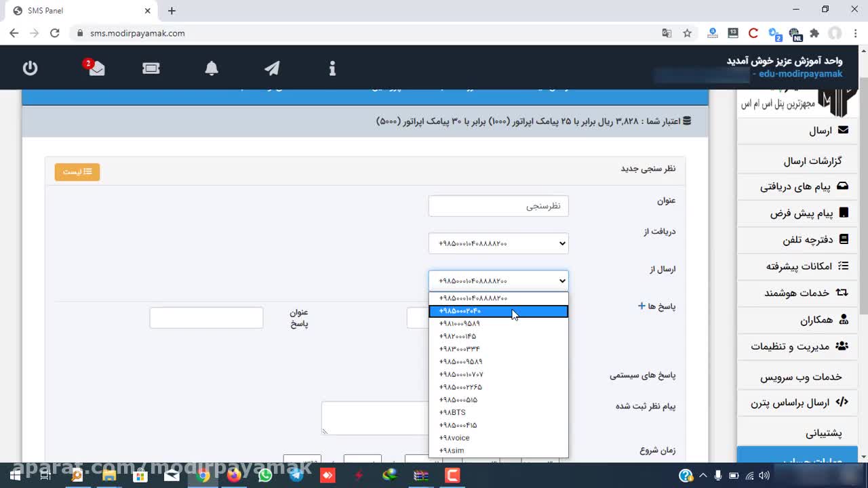Collapse the ارسال از dropdown

point(498,281)
